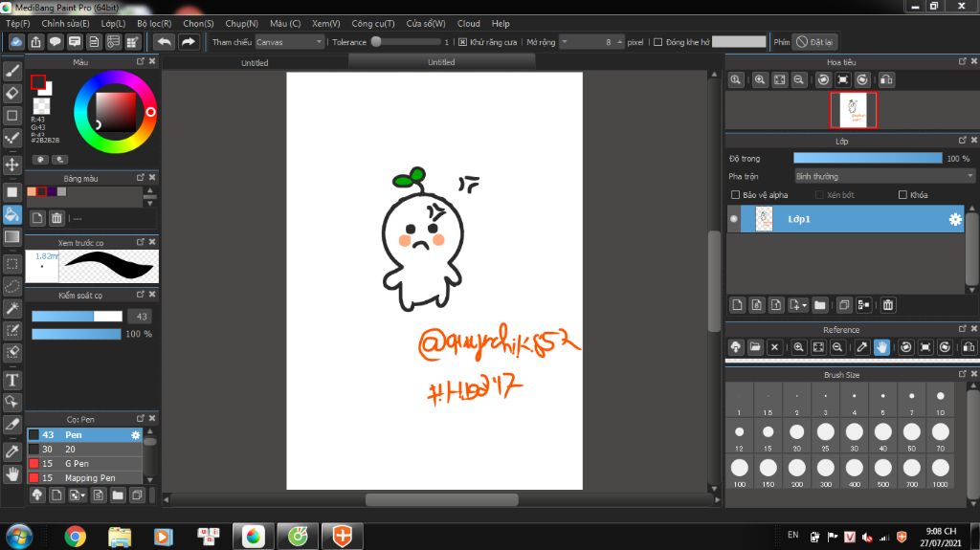Delete the layer with trash icon

pos(887,305)
